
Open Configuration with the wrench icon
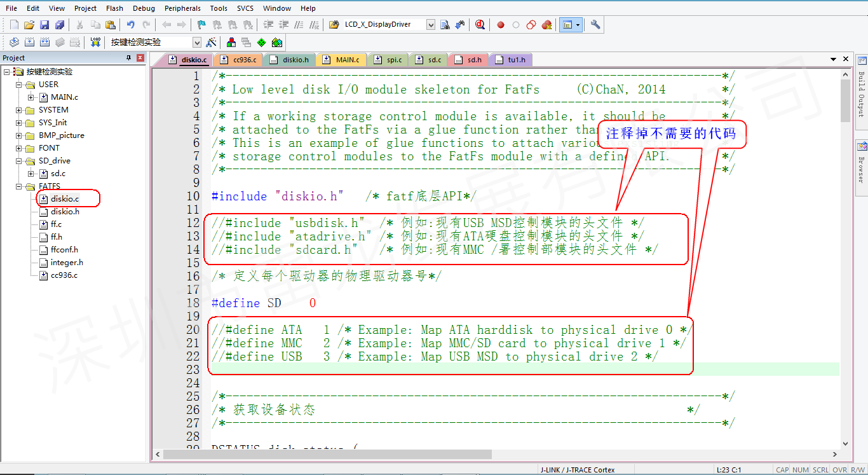[x=595, y=25]
